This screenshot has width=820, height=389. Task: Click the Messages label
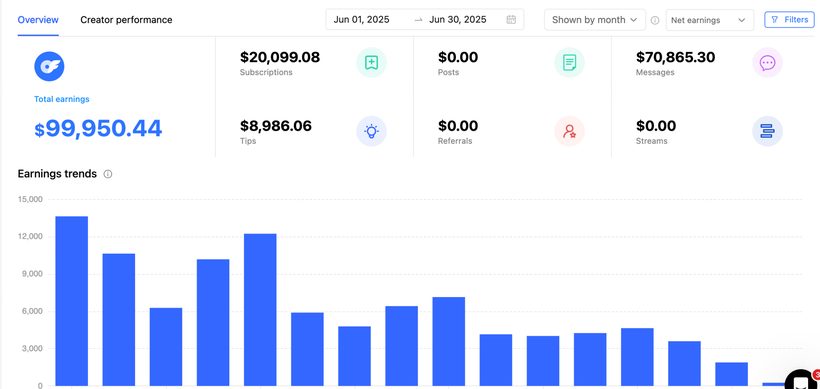[x=655, y=72]
